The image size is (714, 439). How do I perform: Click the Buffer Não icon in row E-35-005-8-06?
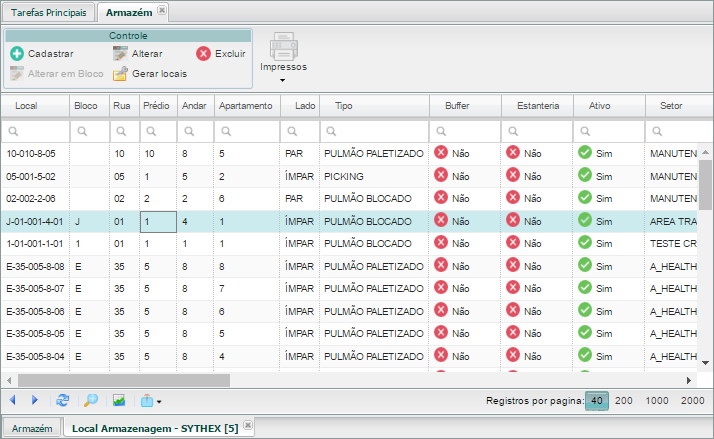pos(441,310)
